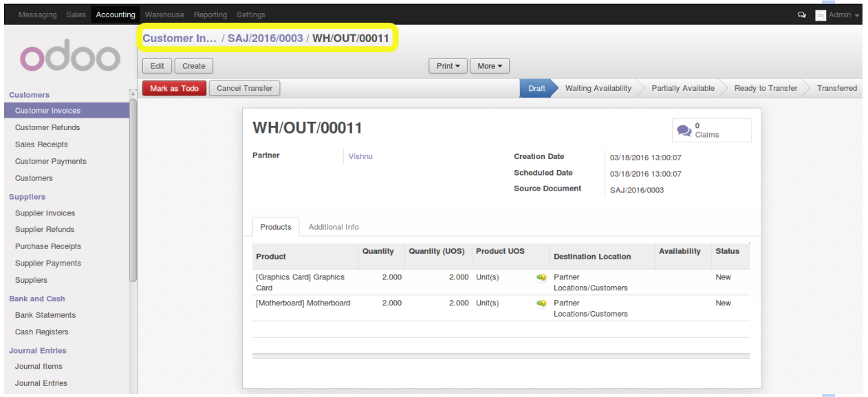Click Cancel Transfer button
This screenshot has width=868, height=397.
(245, 88)
